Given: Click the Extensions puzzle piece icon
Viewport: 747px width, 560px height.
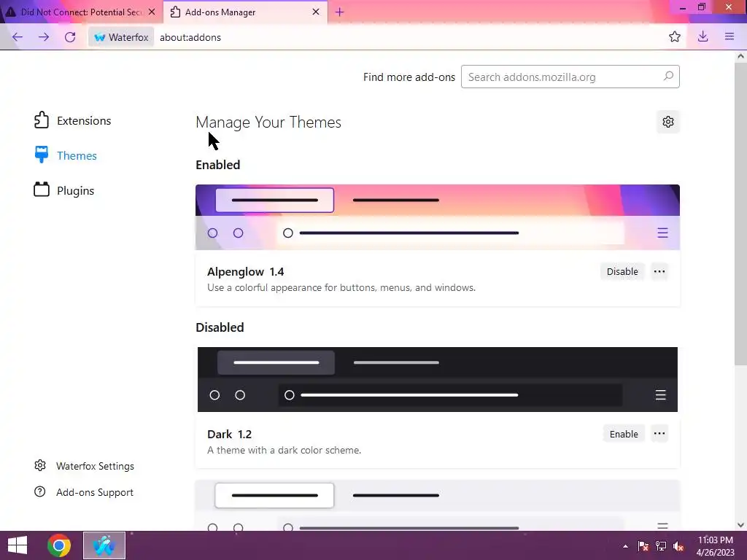Looking at the screenshot, I should click(x=42, y=120).
